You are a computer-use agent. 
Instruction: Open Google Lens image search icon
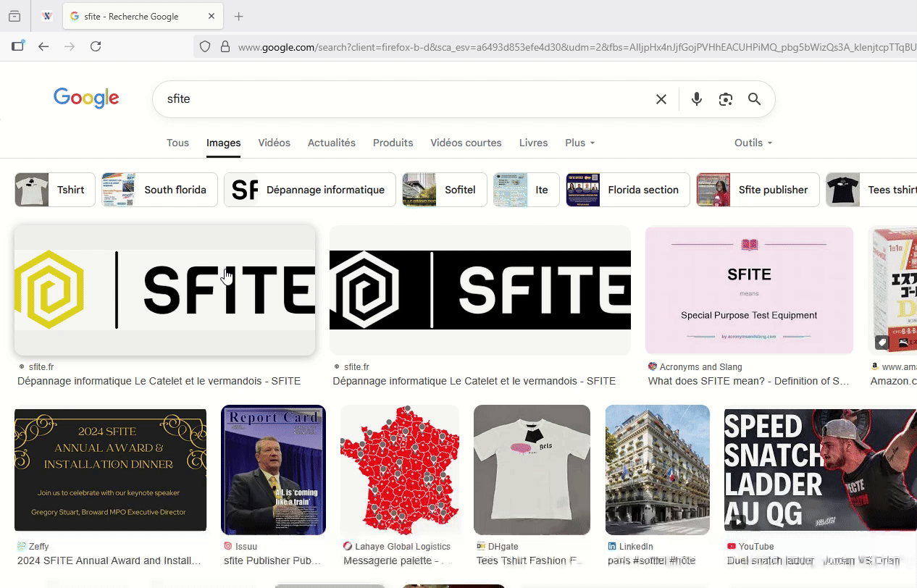725,99
